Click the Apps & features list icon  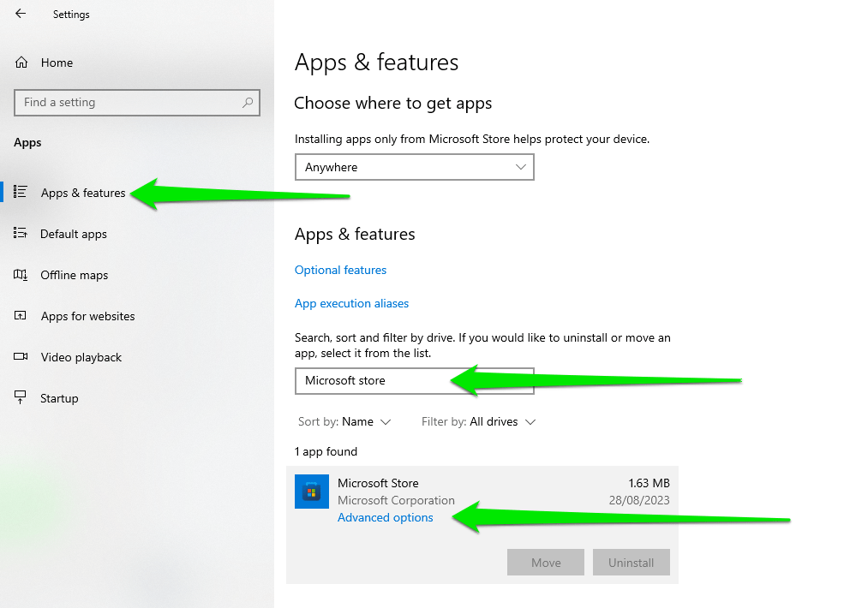click(21, 193)
